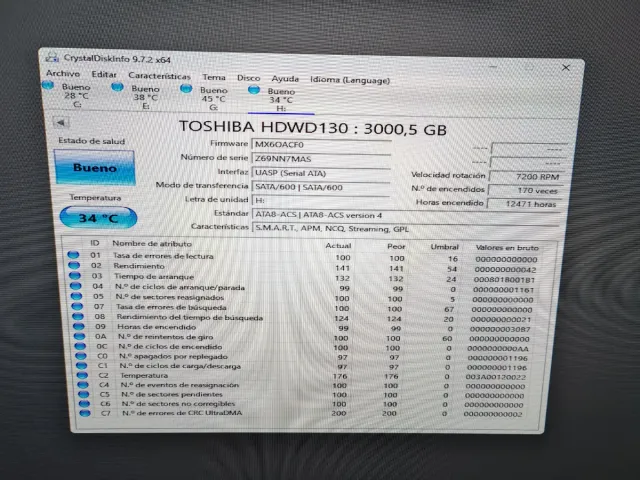Click the Estándar field ATA8-ACS

[x=405, y=215]
